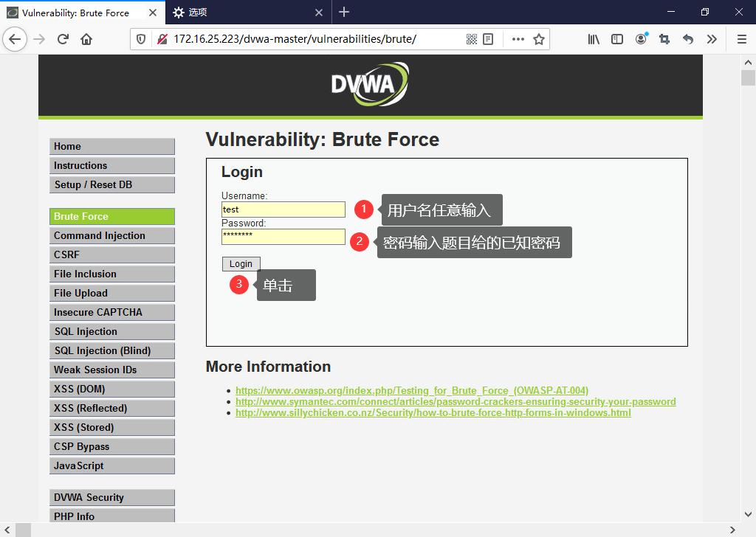
Task: Generate QR code for this page
Action: point(472,39)
